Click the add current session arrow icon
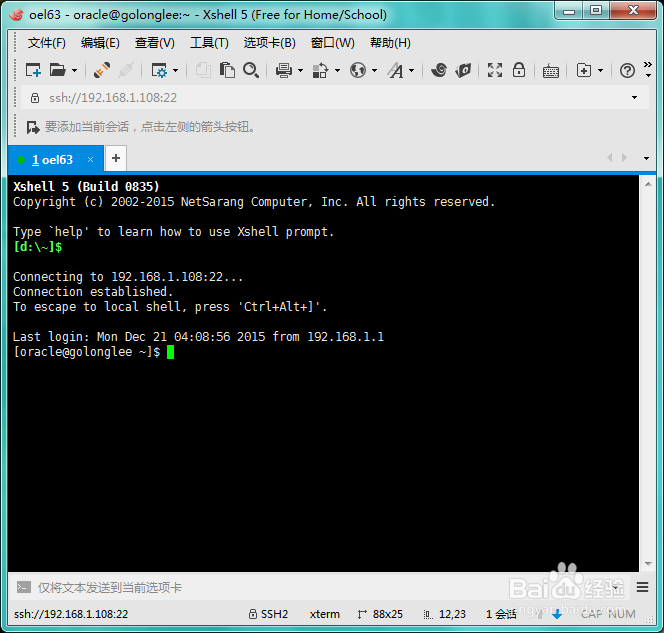664x633 pixels. [x=33, y=127]
